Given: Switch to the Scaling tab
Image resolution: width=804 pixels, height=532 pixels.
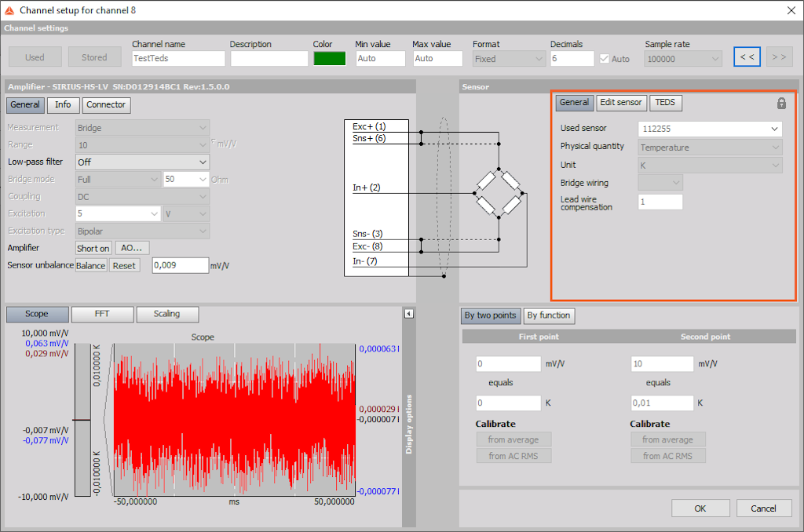Looking at the screenshot, I should 167,314.
